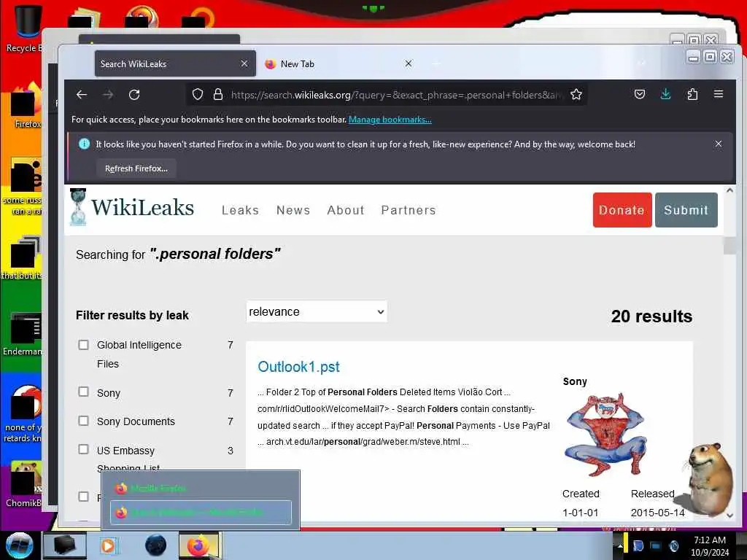Select the ChomikB desktop icon
747x560 pixels.
pos(24,485)
